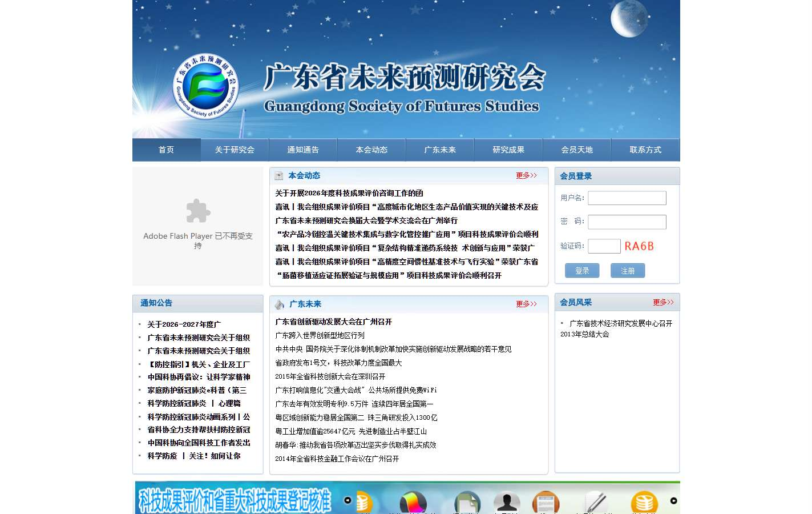The width and height of the screenshot is (812, 514).
Task: Open news 广东省未来预测研究会换届大会暨学术交流会在广州举行
Action: point(366,220)
